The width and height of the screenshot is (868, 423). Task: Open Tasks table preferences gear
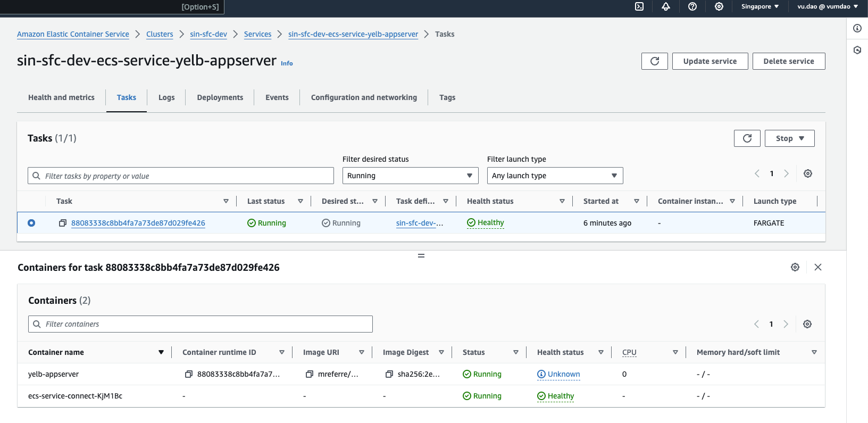808,173
